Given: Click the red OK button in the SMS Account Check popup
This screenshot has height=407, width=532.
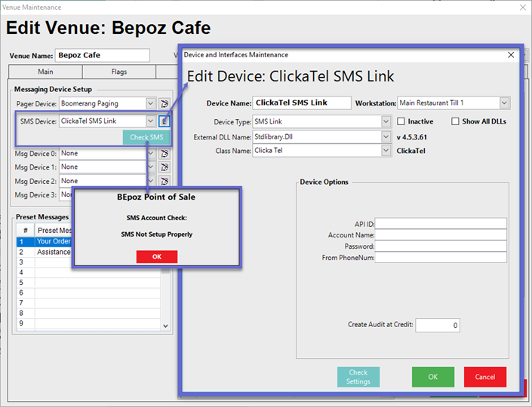Looking at the screenshot, I should pos(157,256).
